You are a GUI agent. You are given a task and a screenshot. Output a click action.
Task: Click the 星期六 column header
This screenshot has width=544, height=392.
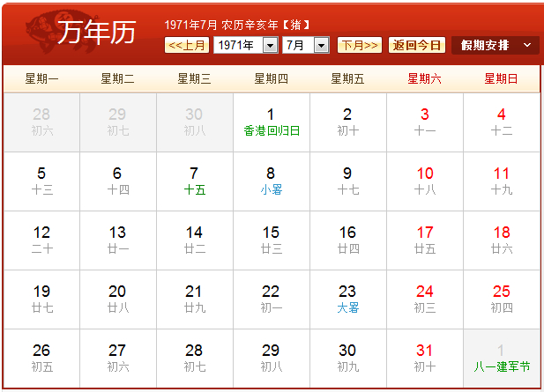point(424,78)
